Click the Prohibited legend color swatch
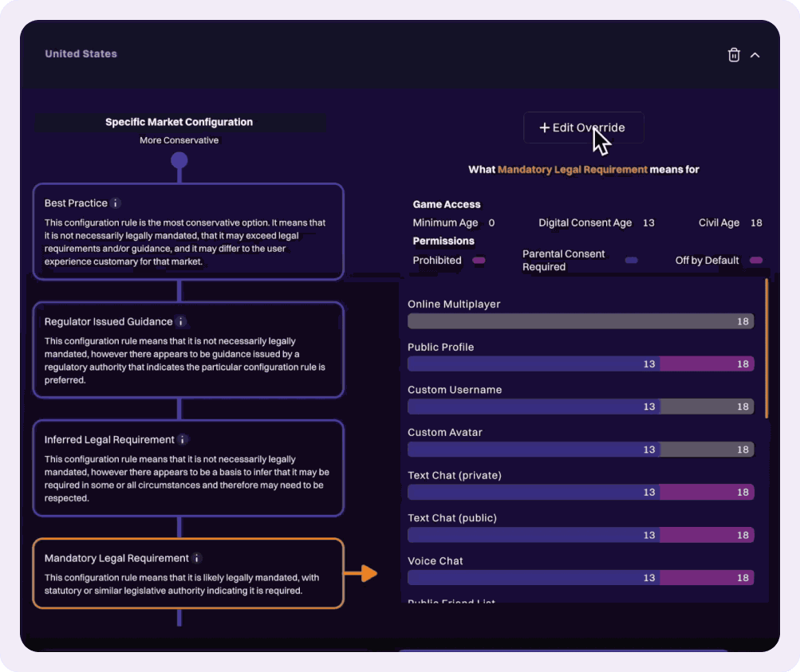The height and width of the screenshot is (672, 800). (x=479, y=261)
